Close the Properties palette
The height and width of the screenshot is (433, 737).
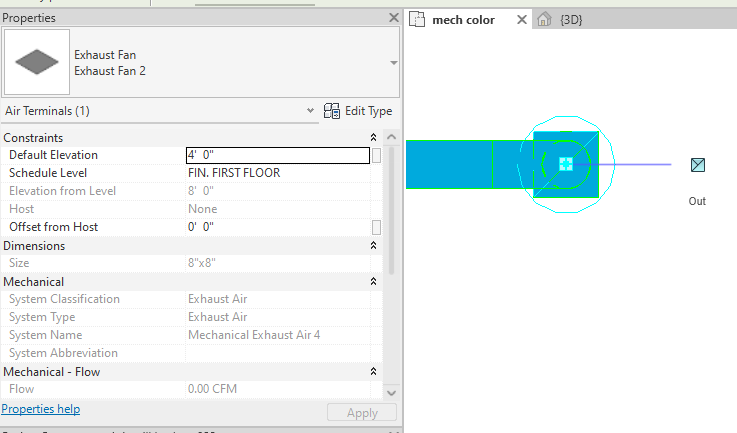394,18
